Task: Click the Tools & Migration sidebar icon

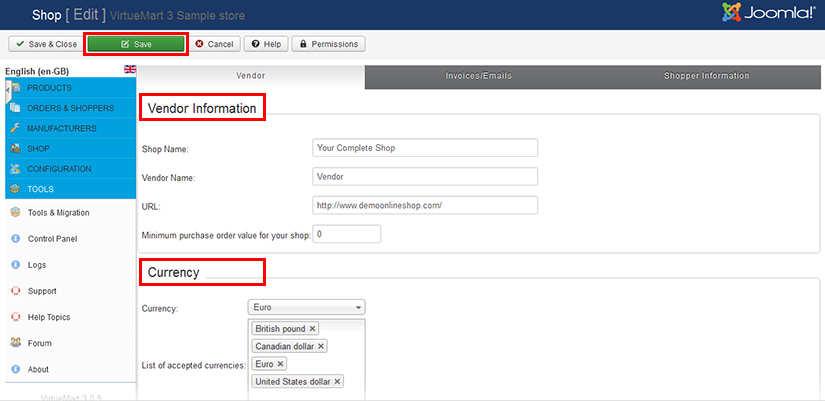Action: pos(15,212)
